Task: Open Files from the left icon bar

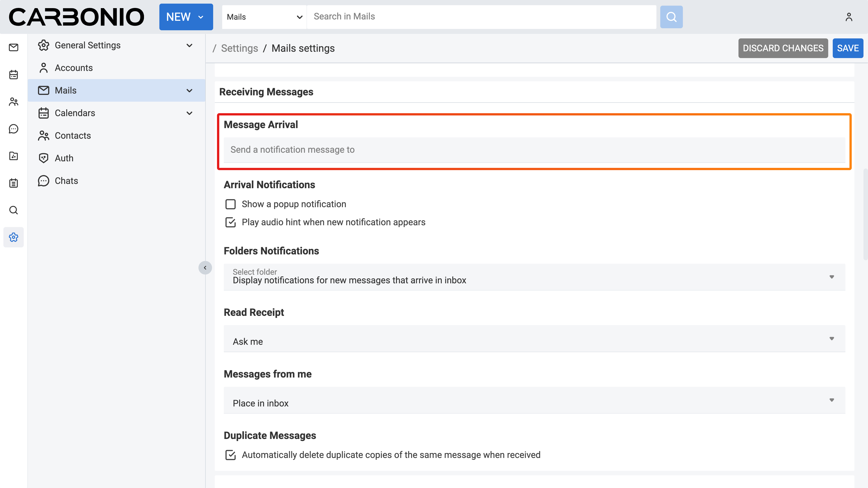Action: [x=14, y=156]
